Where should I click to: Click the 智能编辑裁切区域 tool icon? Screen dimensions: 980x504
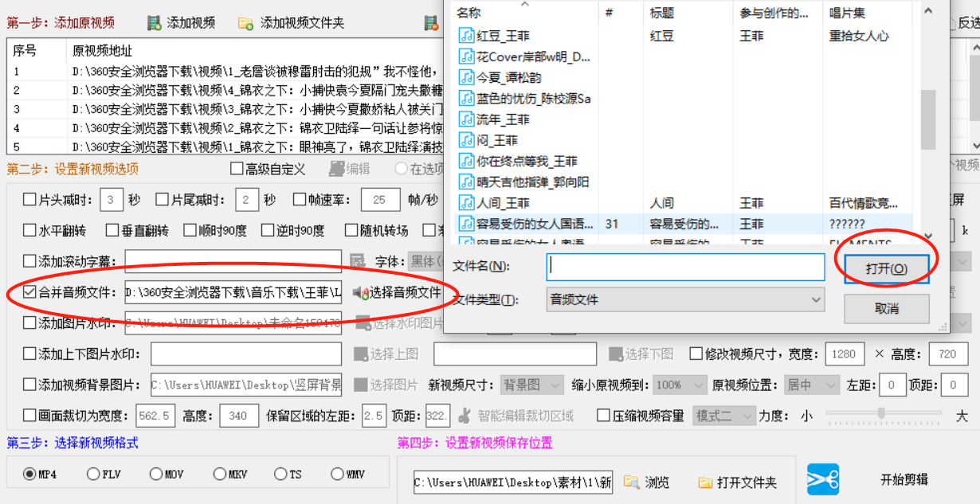click(465, 416)
